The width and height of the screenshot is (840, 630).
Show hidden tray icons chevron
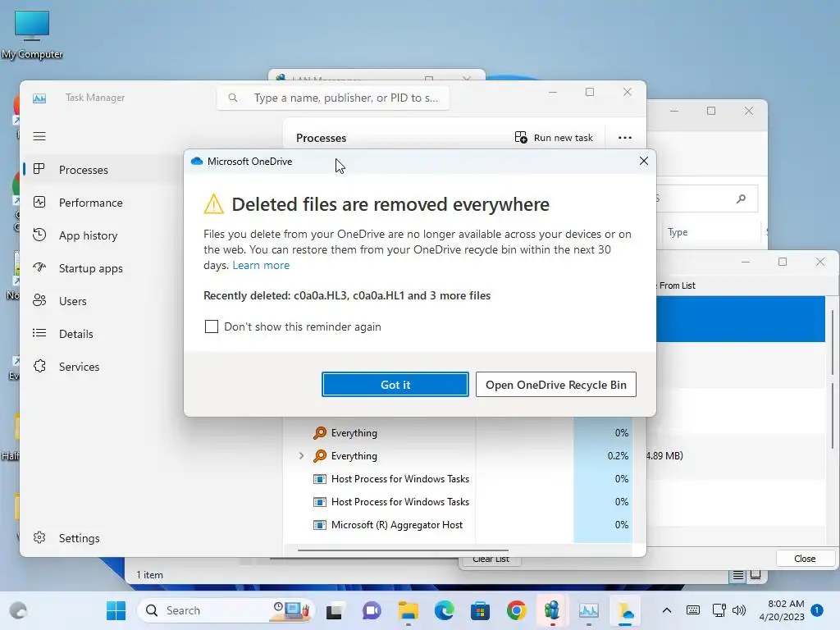666,610
